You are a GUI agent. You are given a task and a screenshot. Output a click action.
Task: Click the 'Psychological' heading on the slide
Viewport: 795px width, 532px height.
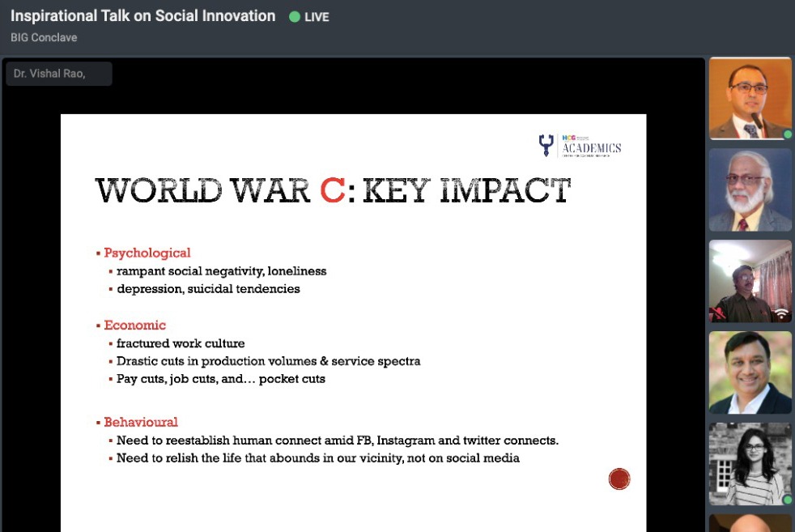click(147, 253)
